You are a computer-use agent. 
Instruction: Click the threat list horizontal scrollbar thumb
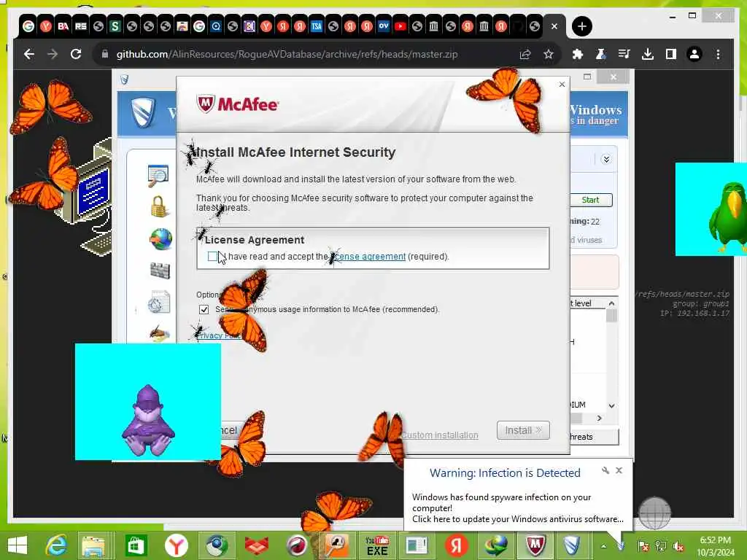[576, 418]
